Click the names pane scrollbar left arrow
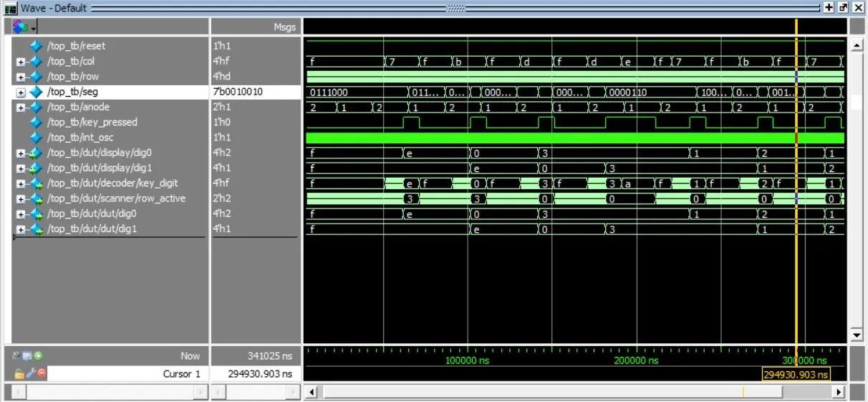This screenshot has width=868, height=402. tap(19, 392)
